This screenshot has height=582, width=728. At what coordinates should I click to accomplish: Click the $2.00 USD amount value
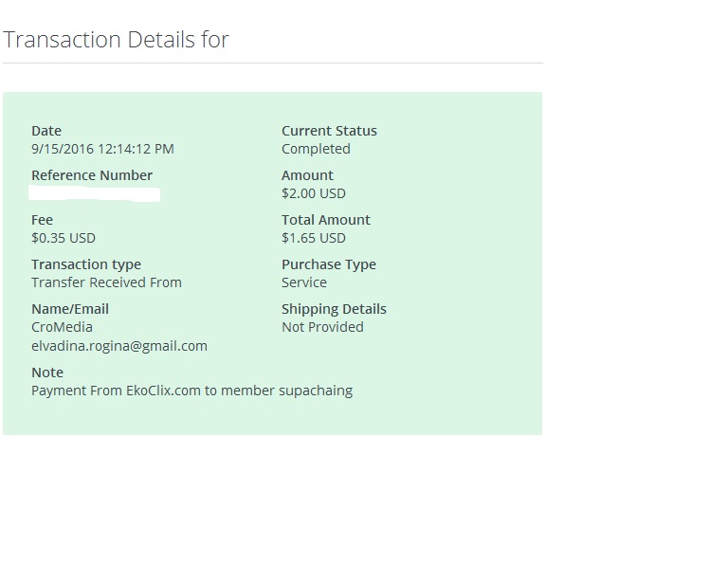point(314,193)
